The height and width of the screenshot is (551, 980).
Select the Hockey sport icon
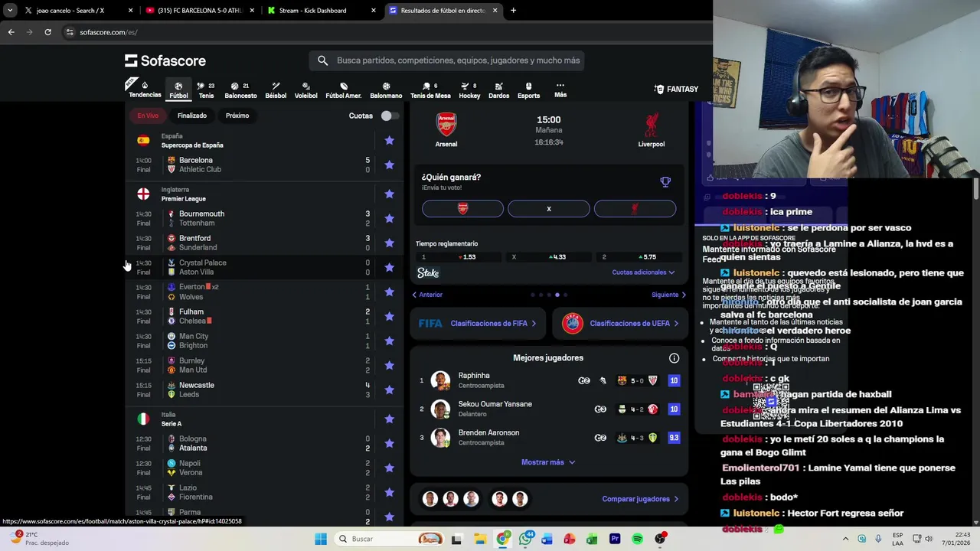[469, 90]
